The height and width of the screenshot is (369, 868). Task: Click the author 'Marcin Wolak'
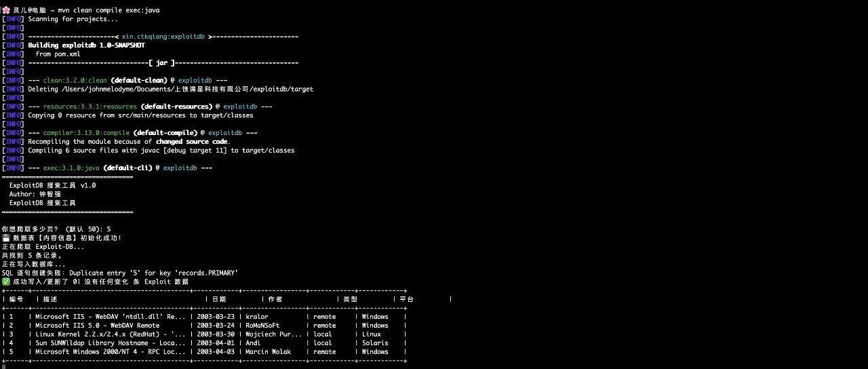pyautogui.click(x=269, y=352)
